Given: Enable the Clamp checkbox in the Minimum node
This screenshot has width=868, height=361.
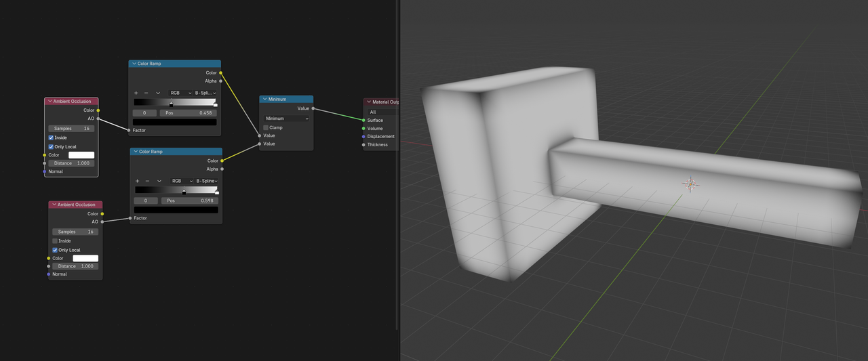Looking at the screenshot, I should [266, 127].
